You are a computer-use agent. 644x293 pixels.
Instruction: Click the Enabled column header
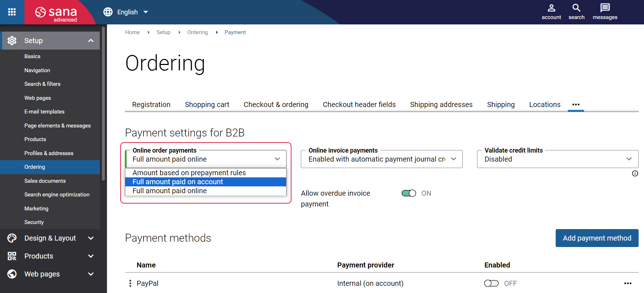tap(497, 265)
